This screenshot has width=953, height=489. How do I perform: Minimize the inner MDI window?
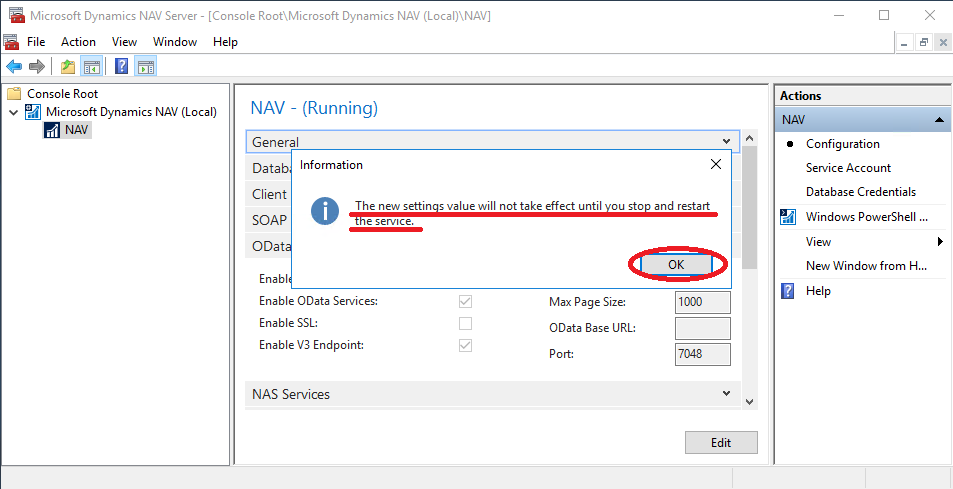(x=905, y=43)
